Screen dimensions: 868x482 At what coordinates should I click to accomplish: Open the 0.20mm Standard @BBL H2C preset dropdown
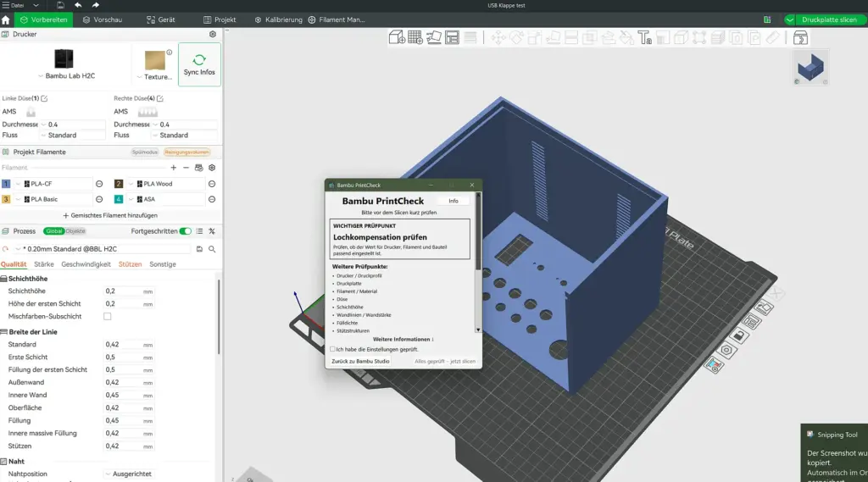click(x=103, y=249)
